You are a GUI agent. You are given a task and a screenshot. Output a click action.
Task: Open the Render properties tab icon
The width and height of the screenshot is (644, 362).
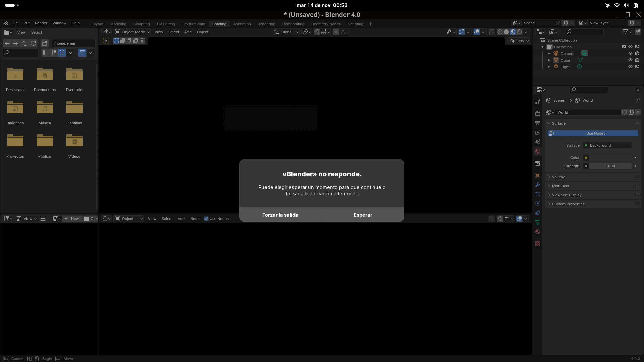[x=538, y=113]
